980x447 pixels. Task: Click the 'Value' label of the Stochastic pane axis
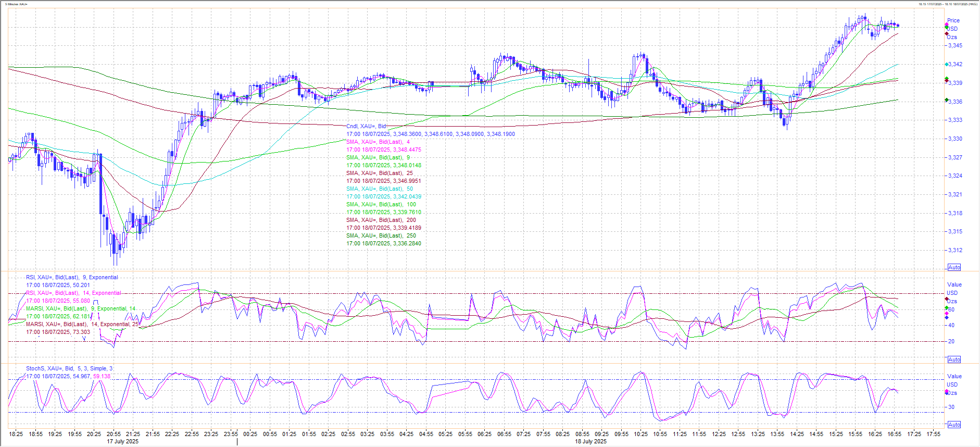pyautogui.click(x=954, y=376)
